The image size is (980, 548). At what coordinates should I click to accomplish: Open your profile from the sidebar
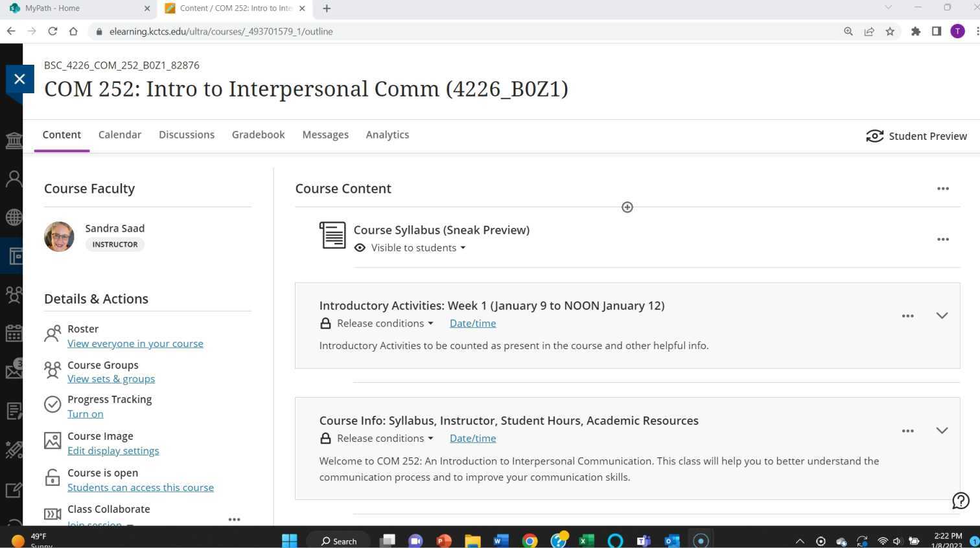pos(14,178)
